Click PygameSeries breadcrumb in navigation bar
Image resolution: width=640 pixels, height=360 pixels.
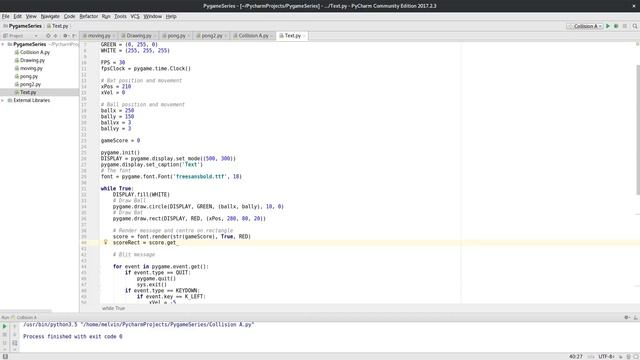point(22,26)
